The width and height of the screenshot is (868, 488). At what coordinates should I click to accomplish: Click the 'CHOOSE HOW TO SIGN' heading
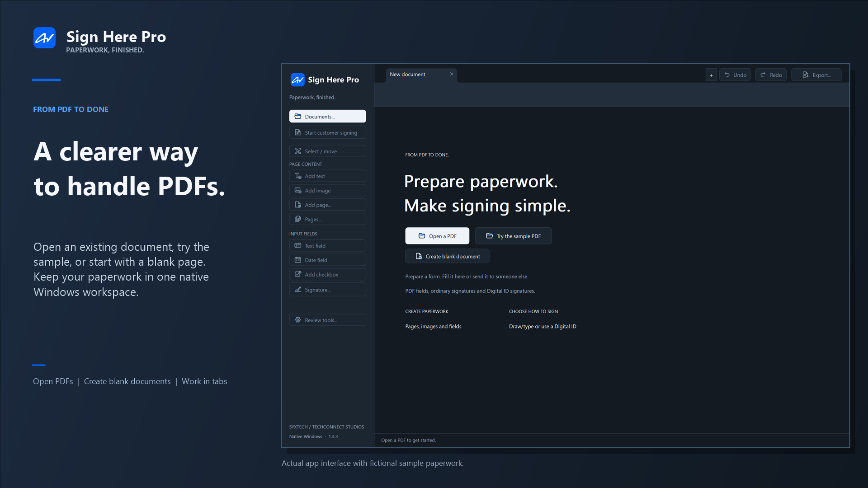point(533,311)
